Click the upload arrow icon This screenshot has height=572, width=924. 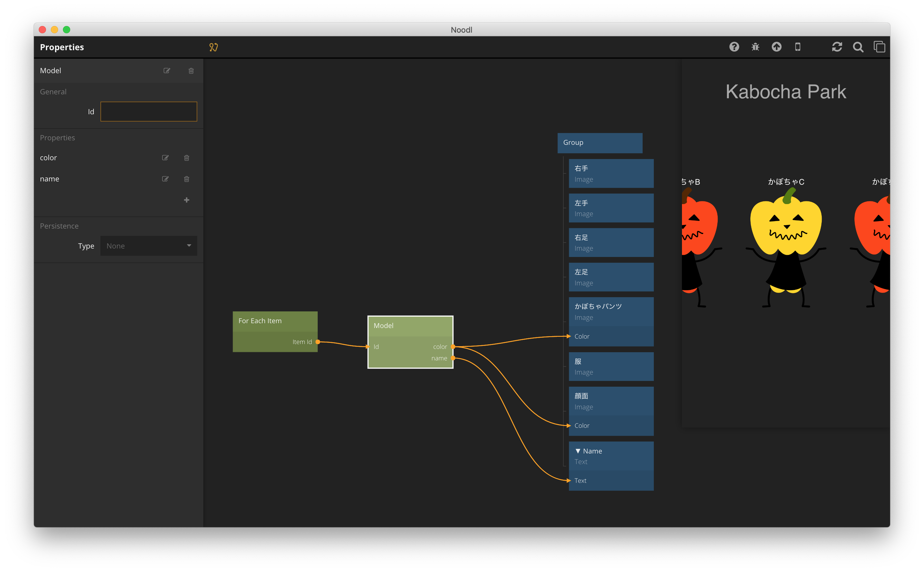click(776, 47)
